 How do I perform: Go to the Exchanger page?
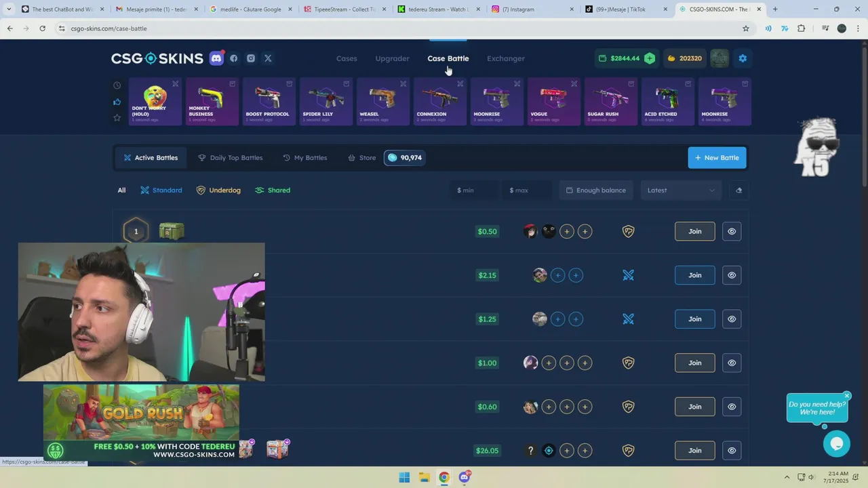pos(506,58)
